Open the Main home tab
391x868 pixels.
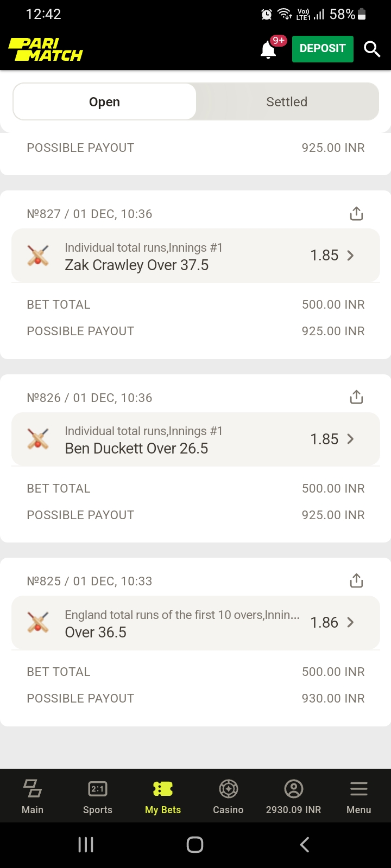(33, 796)
